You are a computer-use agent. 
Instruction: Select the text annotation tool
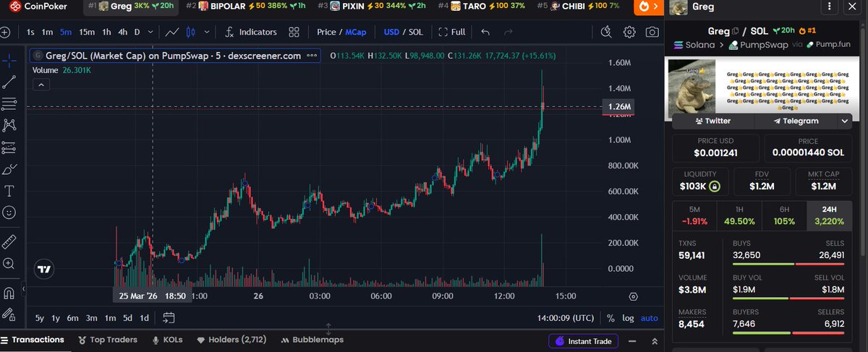pyautogui.click(x=9, y=192)
